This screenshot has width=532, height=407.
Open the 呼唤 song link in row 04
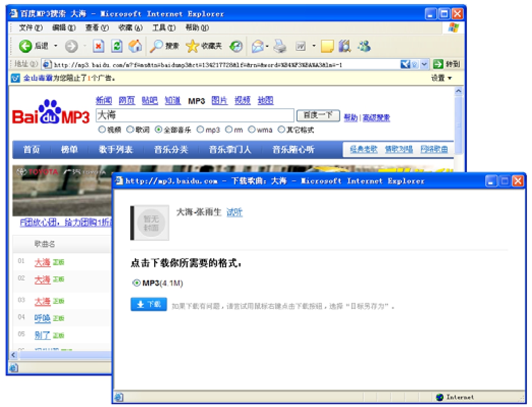click(x=42, y=318)
